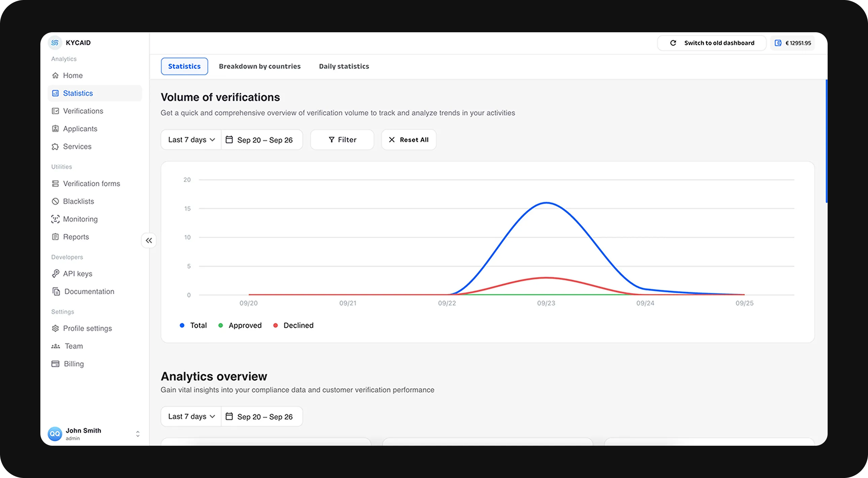Viewport: 868px width, 478px height.
Task: Collapse the sidebar with the double chevron
Action: click(x=149, y=240)
